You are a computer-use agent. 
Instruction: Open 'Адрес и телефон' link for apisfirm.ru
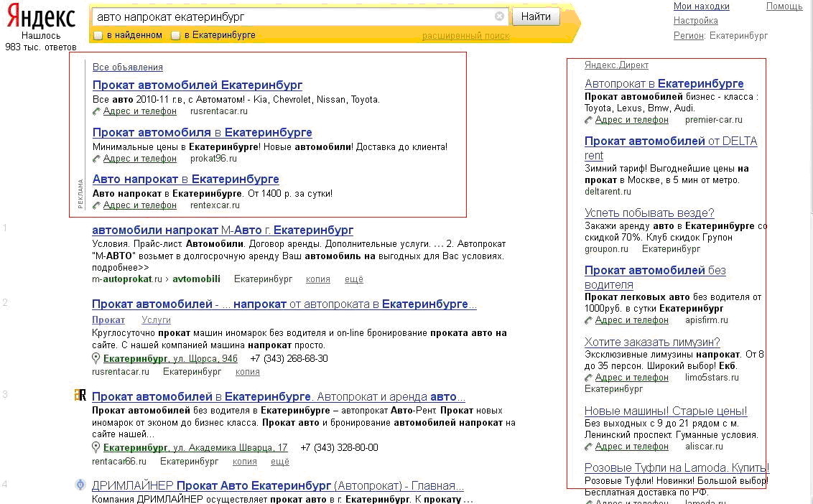click(631, 320)
